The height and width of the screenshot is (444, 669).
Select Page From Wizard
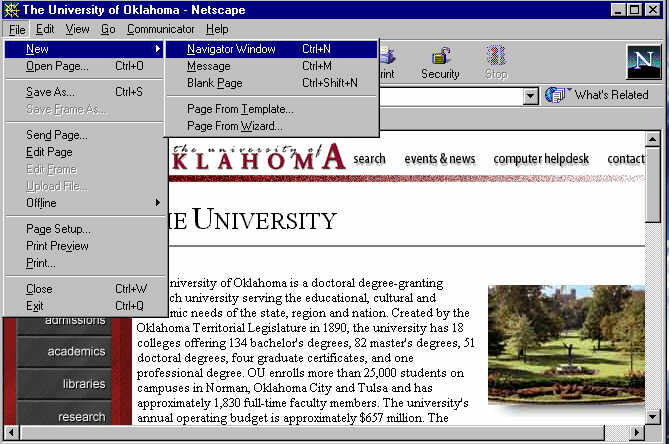(x=272, y=126)
